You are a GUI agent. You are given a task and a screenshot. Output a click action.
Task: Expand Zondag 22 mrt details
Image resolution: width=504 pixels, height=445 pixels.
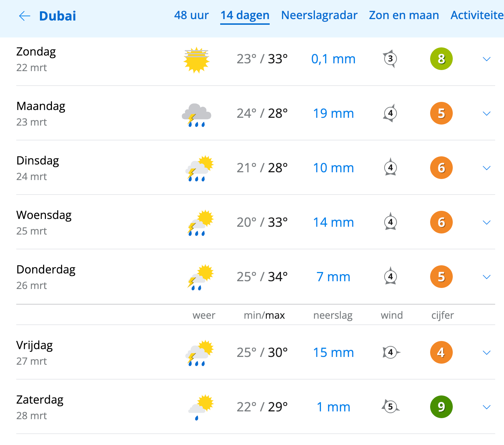(x=487, y=59)
